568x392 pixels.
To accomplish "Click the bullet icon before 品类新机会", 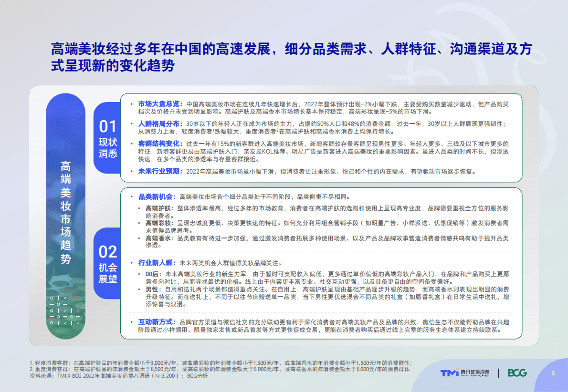I will click(132, 196).
